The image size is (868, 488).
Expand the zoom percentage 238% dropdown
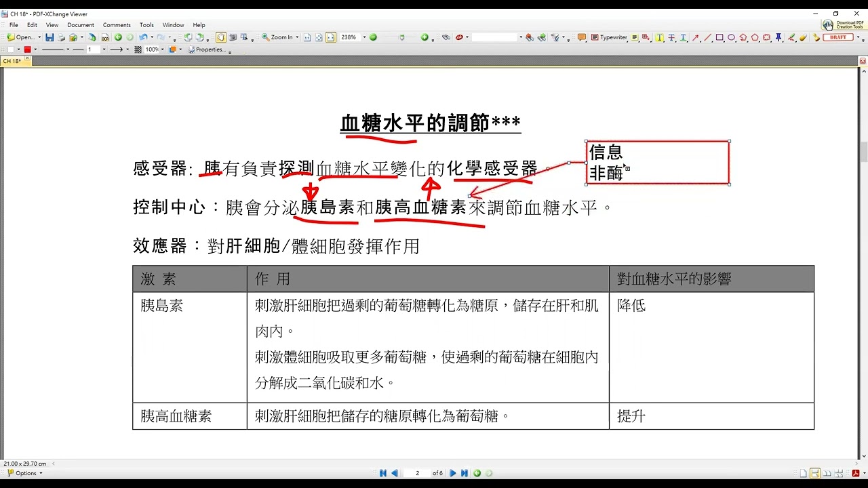coord(364,37)
